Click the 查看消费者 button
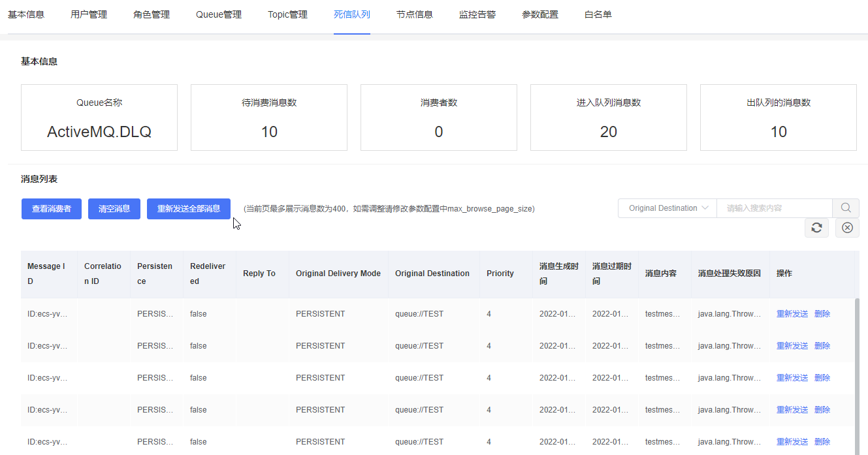The width and height of the screenshot is (868, 455). tap(51, 209)
